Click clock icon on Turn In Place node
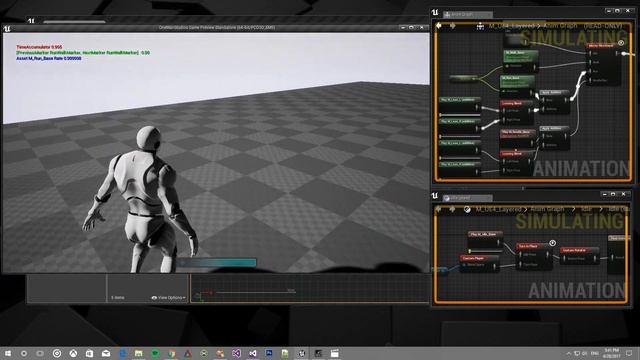The image size is (640, 360). point(552,243)
